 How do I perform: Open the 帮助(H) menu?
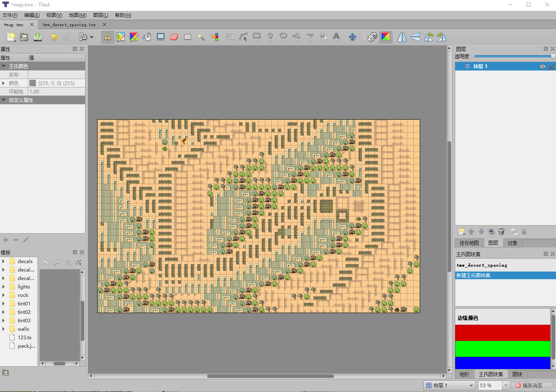pyautogui.click(x=123, y=15)
